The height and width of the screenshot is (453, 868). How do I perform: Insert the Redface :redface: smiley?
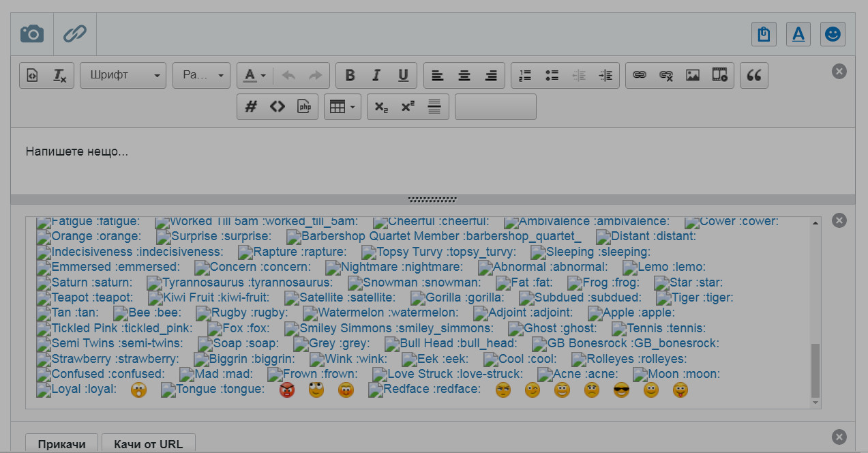424,390
